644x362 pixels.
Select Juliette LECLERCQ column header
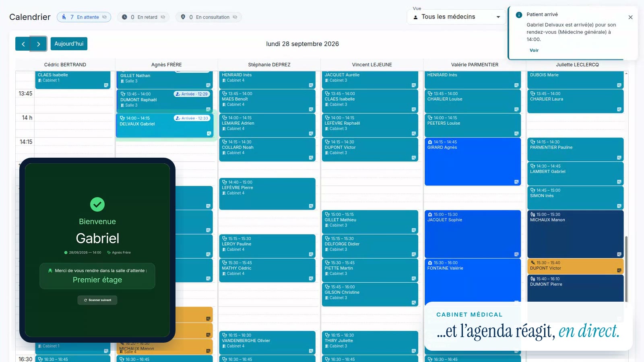pyautogui.click(x=577, y=65)
